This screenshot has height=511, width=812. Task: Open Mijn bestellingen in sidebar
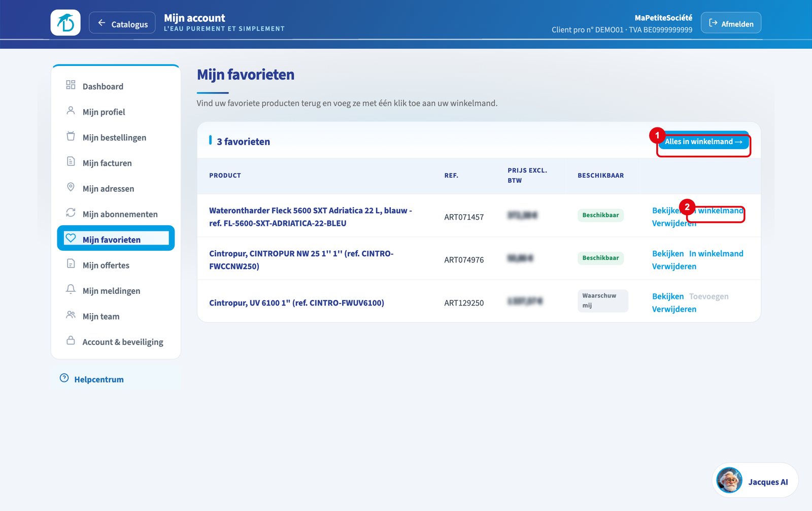(116, 138)
